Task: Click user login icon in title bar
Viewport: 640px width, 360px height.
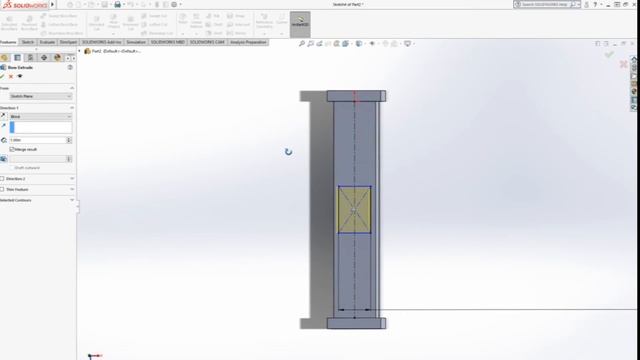Action: pyautogui.click(x=587, y=4)
